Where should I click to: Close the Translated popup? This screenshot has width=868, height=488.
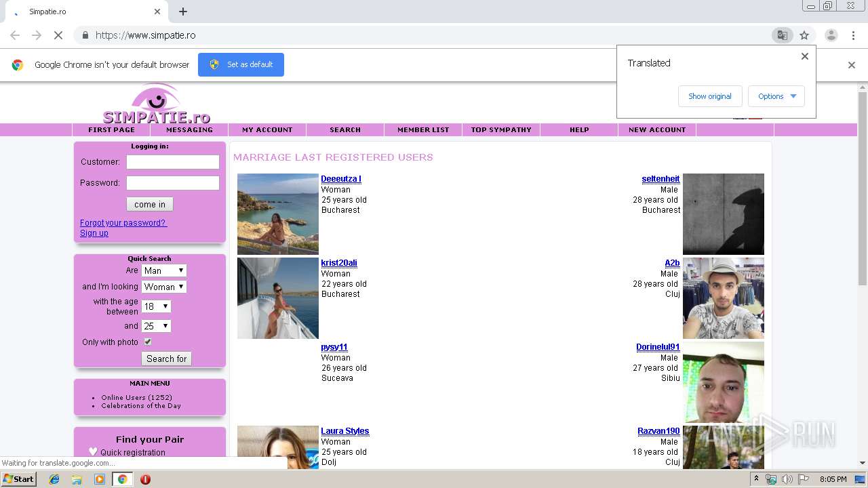coord(805,56)
